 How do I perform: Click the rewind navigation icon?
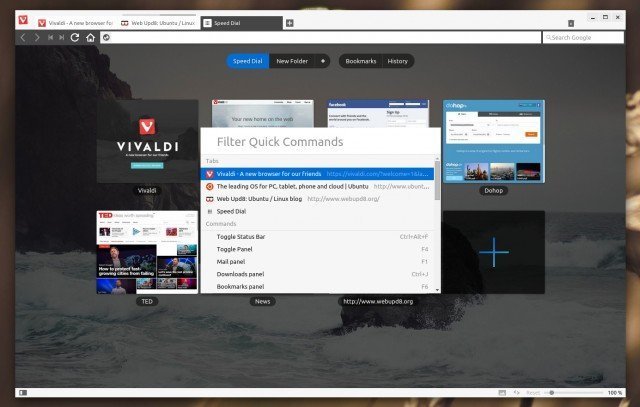(x=49, y=37)
